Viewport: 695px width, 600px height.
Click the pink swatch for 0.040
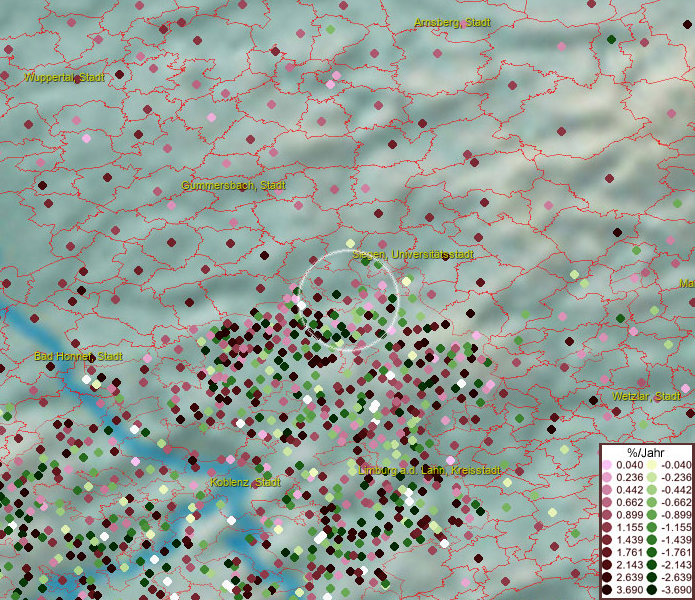point(607,465)
